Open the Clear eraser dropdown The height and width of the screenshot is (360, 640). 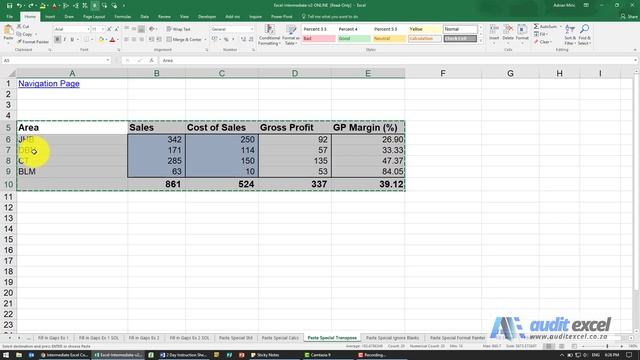(x=542, y=42)
